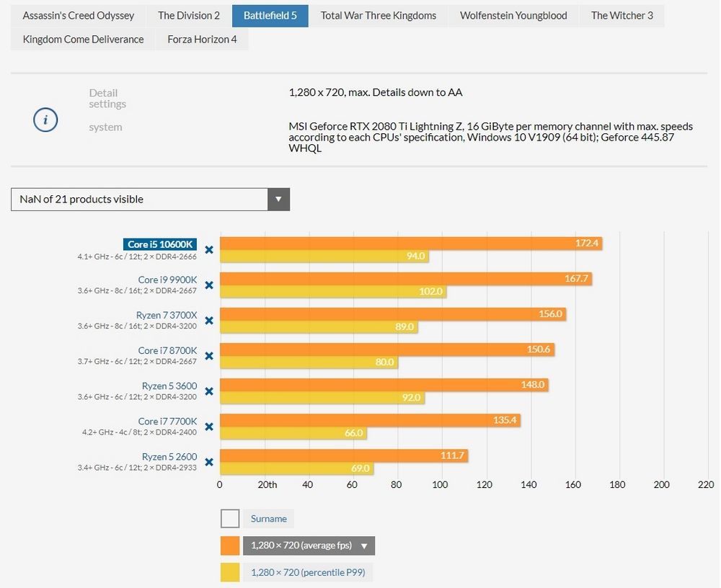721x588 pixels.
Task: Open the Forza Horizon 4 tab
Action: point(202,39)
